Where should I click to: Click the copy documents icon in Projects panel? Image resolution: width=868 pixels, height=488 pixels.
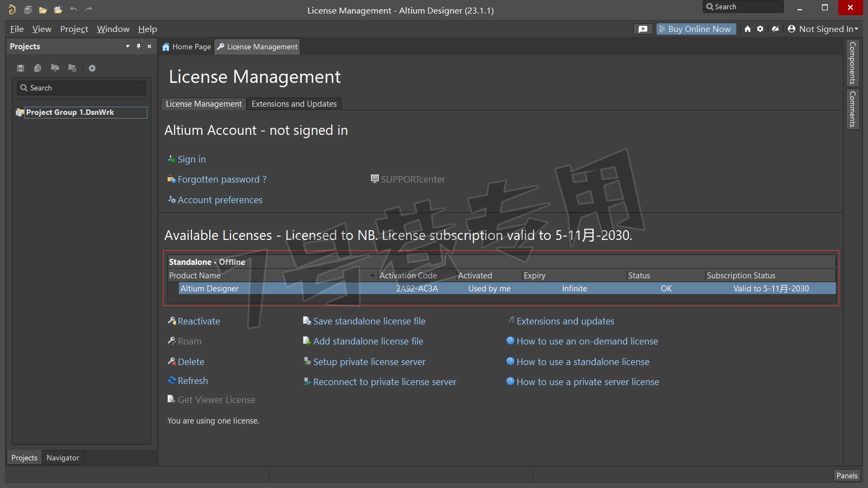tap(37, 68)
